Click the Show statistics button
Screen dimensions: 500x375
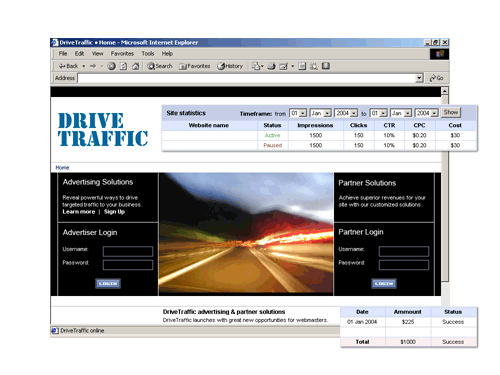coord(451,112)
